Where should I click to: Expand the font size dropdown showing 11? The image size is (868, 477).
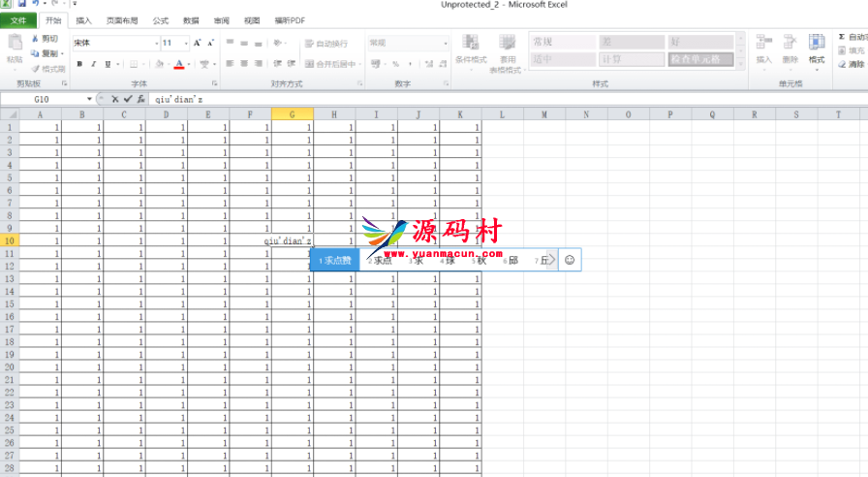tap(184, 44)
